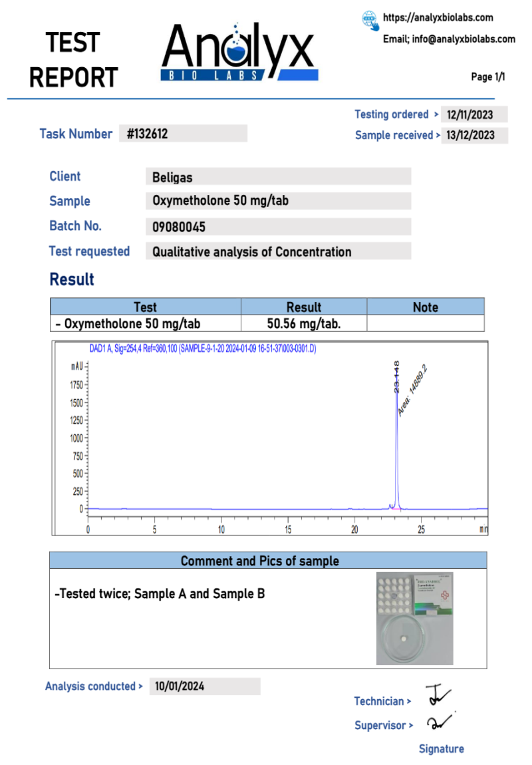Click the info@analyxbiolabs.com email address
This screenshot has width=532, height=765.
click(464, 39)
